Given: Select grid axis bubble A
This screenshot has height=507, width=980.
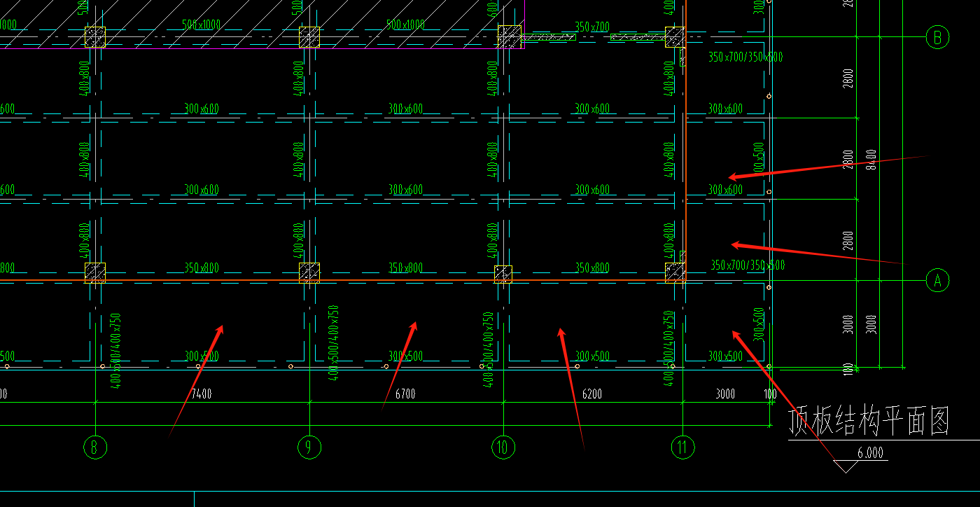Looking at the screenshot, I should tap(937, 281).
